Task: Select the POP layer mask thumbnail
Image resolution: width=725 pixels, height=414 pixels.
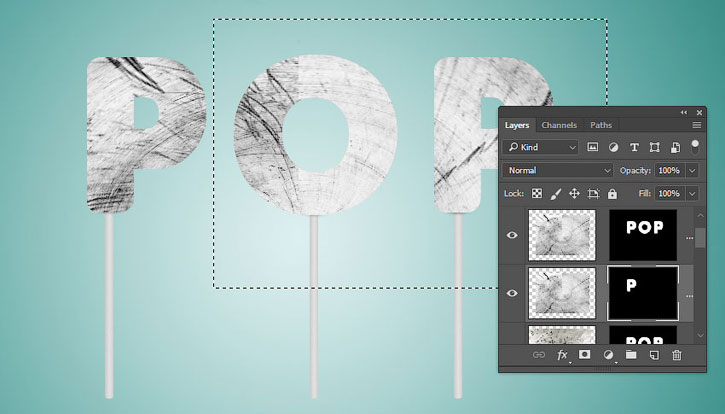Action: pyautogui.click(x=643, y=235)
